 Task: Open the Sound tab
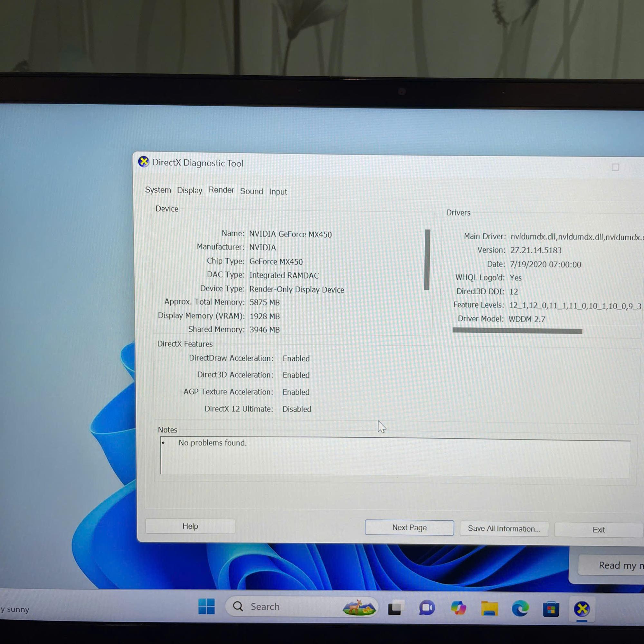251,191
